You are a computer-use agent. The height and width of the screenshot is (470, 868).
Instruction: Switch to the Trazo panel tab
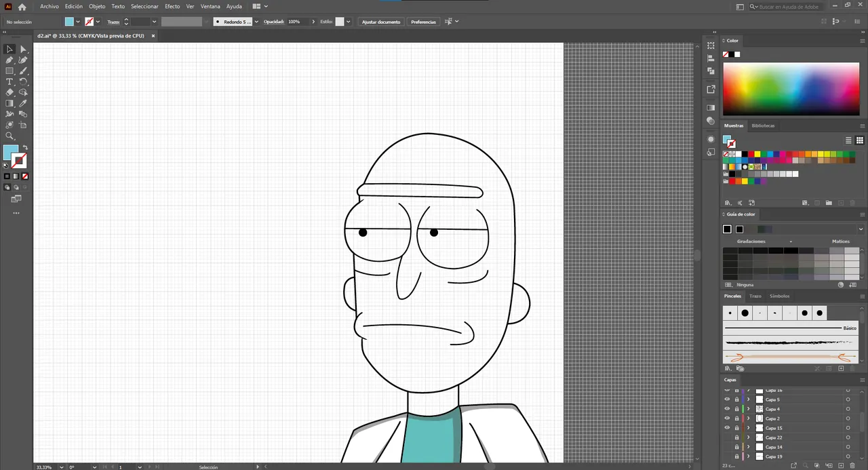755,296
